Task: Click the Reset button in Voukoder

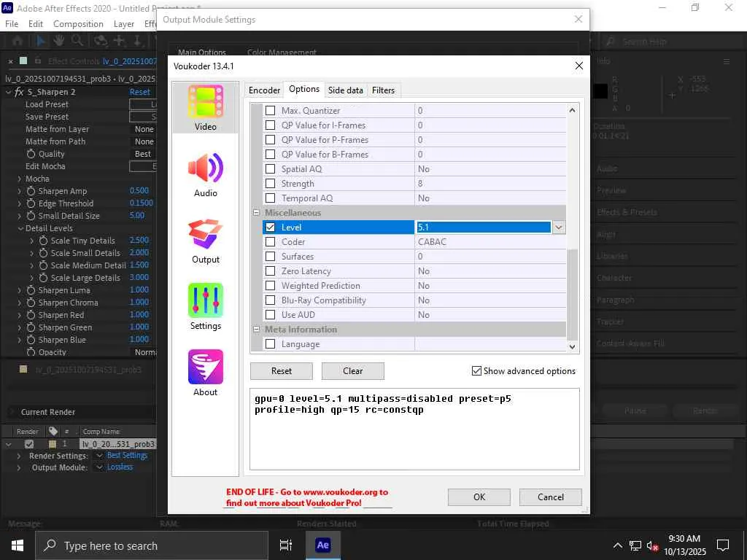Action: pyautogui.click(x=281, y=371)
